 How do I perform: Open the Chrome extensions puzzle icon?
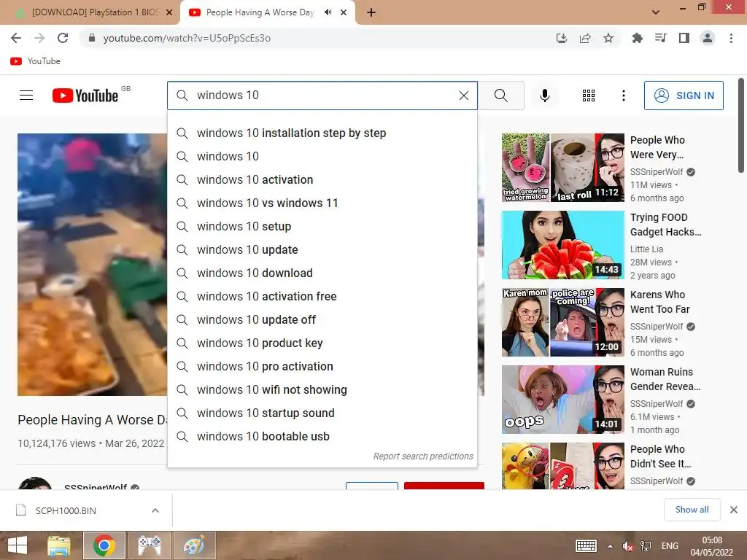click(637, 38)
